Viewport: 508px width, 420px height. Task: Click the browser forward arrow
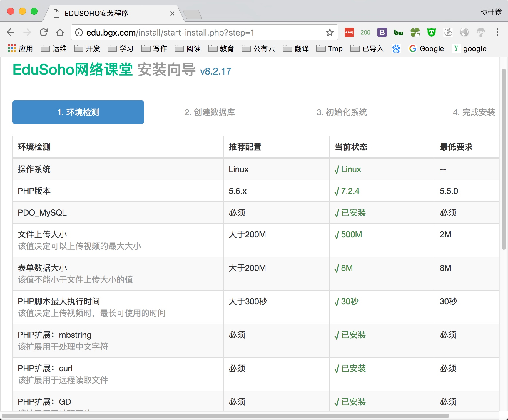27,32
